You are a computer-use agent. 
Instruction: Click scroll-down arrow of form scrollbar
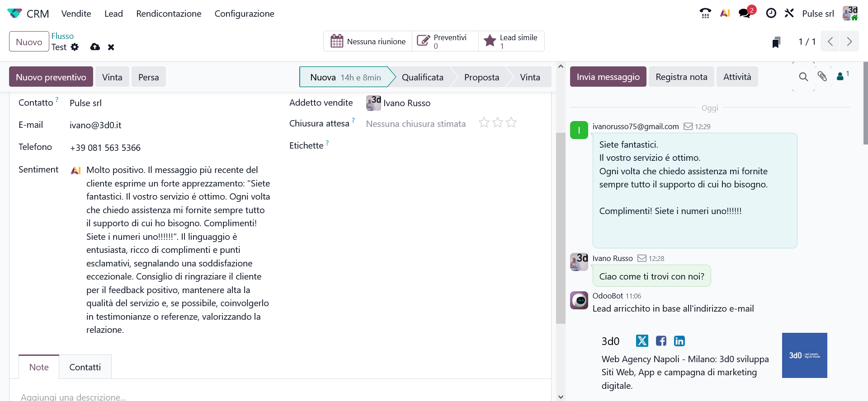[x=561, y=397]
